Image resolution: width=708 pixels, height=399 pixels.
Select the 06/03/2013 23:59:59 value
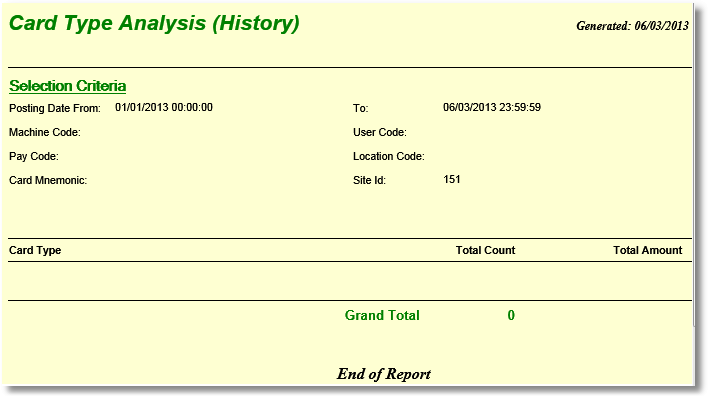(492, 107)
